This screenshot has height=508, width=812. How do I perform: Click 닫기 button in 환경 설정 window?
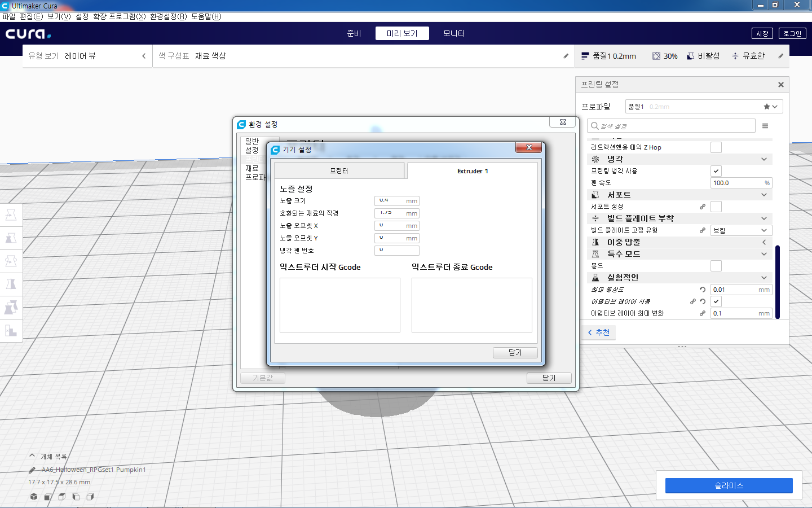point(549,378)
